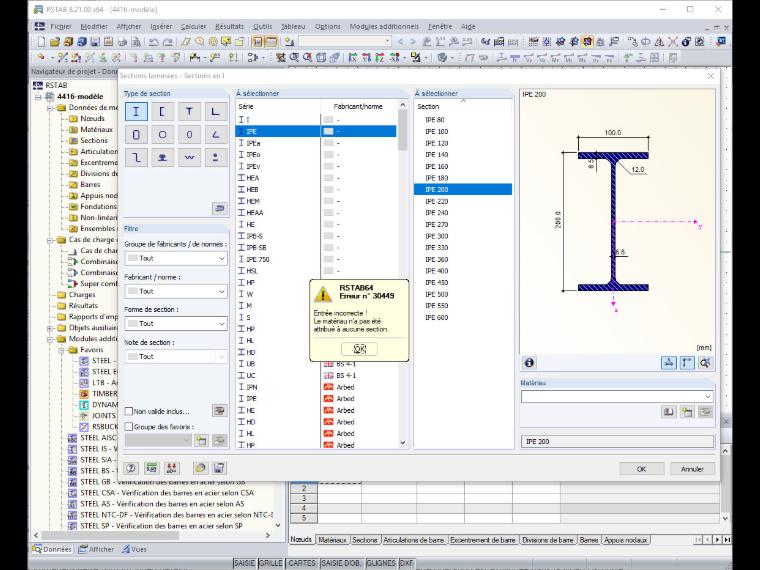Select the L-angle section type icon
This screenshot has height=570, width=760.
[215, 111]
